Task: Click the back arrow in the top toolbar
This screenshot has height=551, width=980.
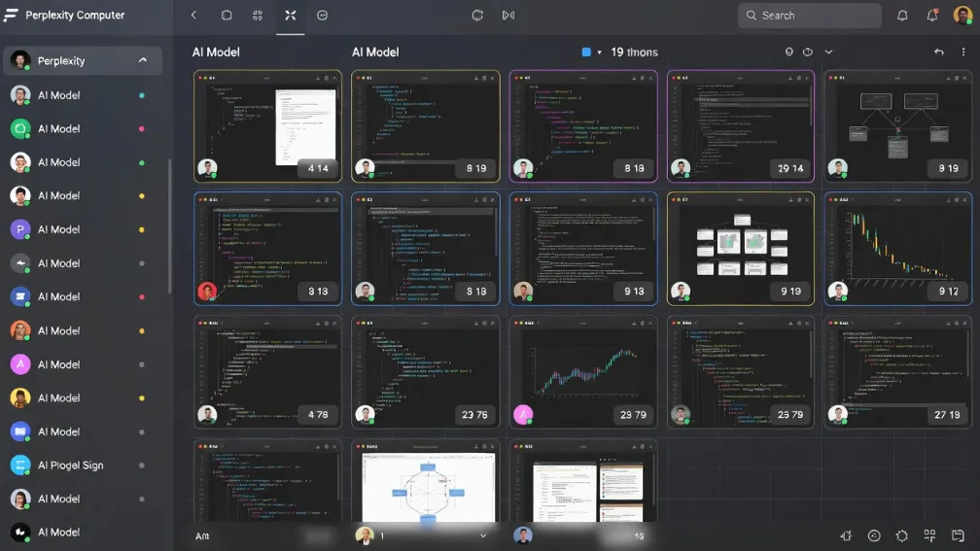Action: [x=193, y=16]
